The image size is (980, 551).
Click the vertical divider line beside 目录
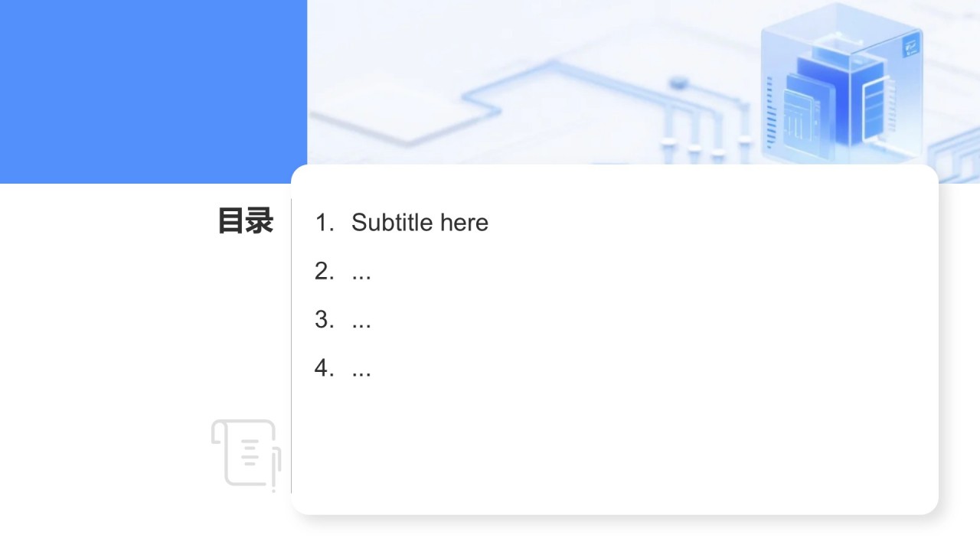pyautogui.click(x=291, y=344)
